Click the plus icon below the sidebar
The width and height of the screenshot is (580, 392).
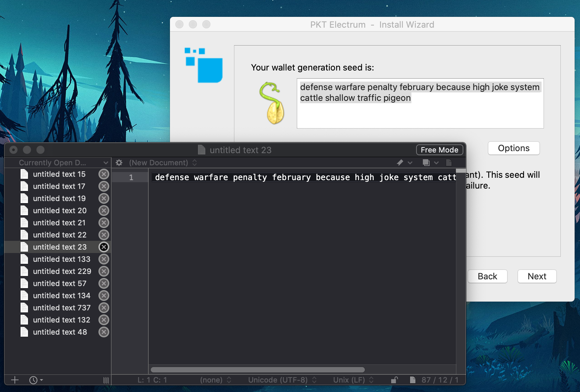click(15, 380)
